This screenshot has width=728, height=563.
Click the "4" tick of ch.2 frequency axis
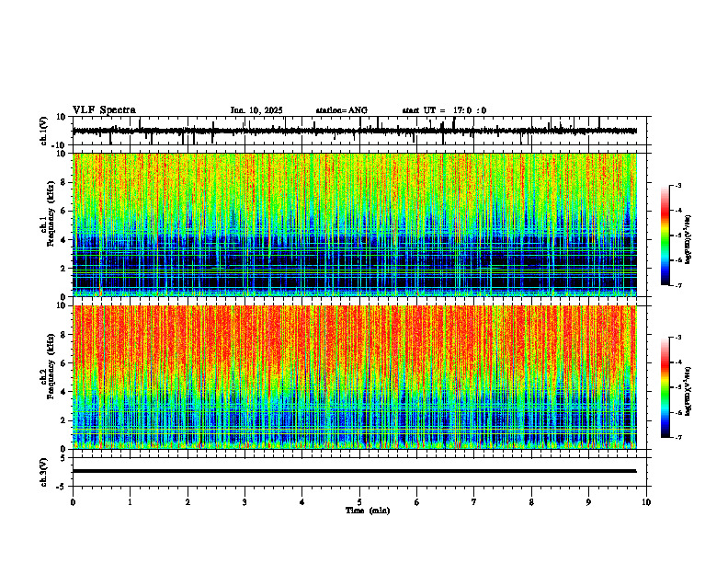click(64, 392)
